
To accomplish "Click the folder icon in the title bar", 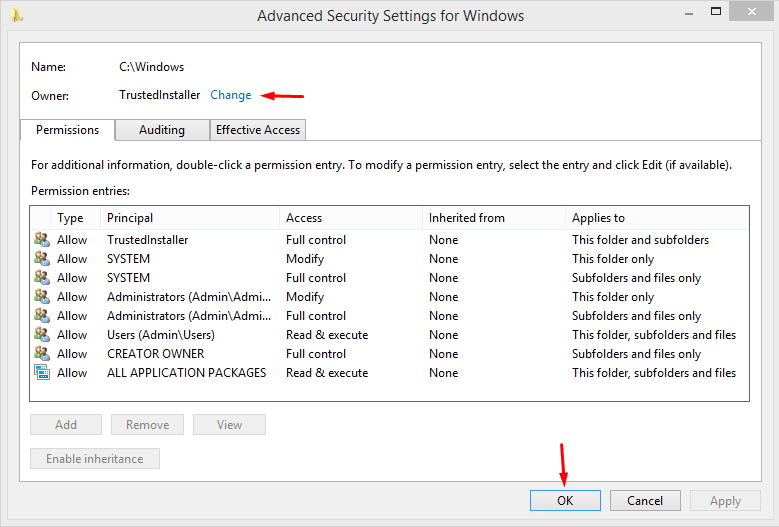I will click(x=17, y=16).
